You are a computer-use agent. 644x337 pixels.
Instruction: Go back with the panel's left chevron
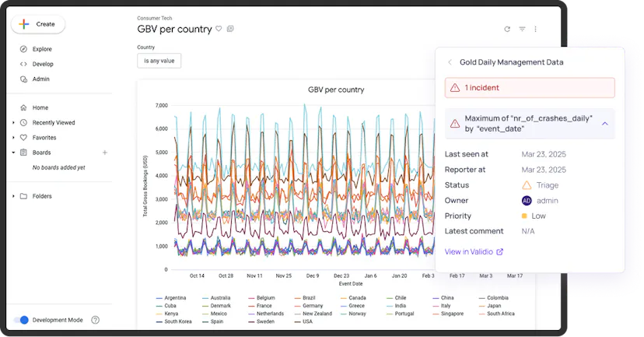[x=450, y=62]
